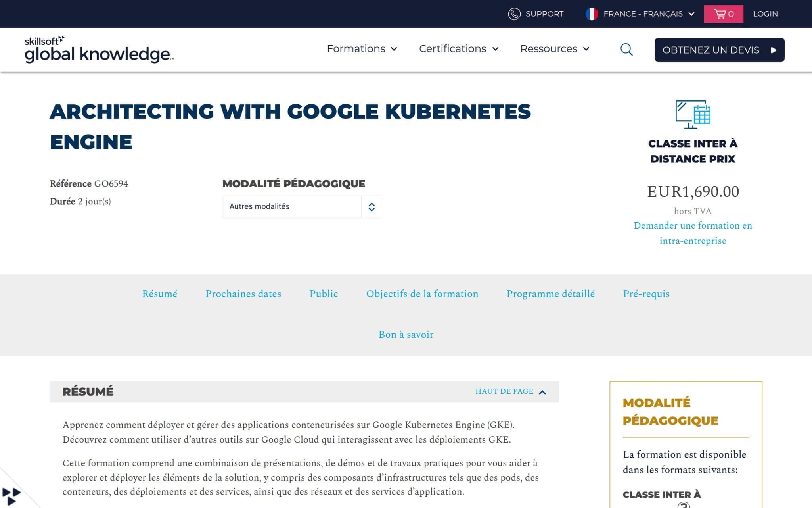The image size is (812, 508).
Task: Expand the France - Français language selector
Action: click(x=640, y=14)
